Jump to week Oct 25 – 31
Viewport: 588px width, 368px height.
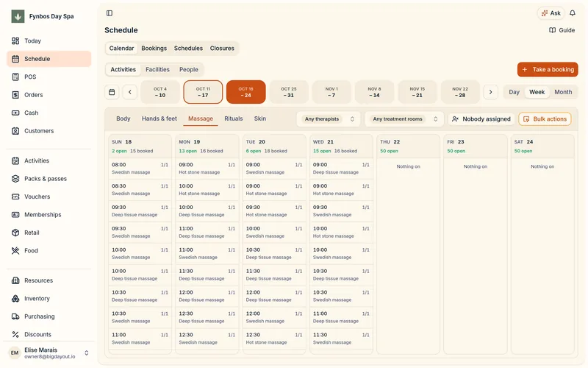point(288,92)
